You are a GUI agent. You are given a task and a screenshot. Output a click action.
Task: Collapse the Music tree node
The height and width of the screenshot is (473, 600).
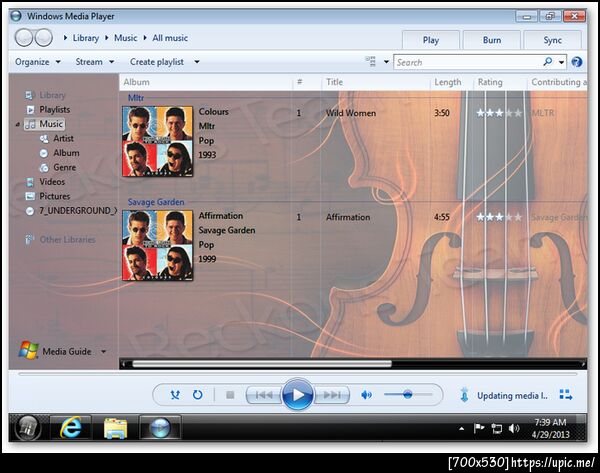tap(17, 124)
